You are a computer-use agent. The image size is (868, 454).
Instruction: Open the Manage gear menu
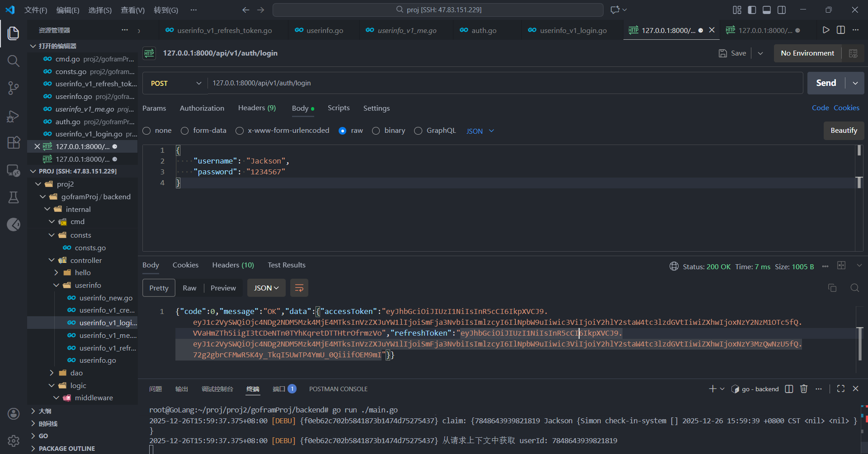[x=14, y=441]
